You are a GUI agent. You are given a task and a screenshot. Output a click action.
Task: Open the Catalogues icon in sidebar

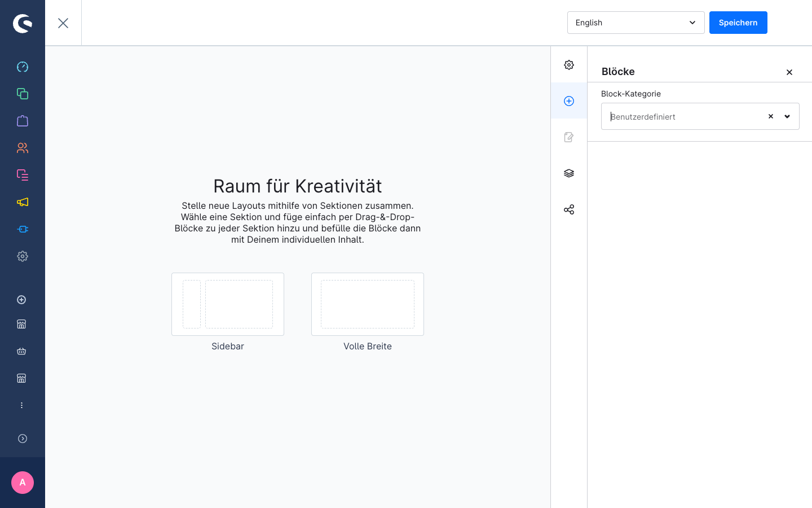tap(23, 94)
